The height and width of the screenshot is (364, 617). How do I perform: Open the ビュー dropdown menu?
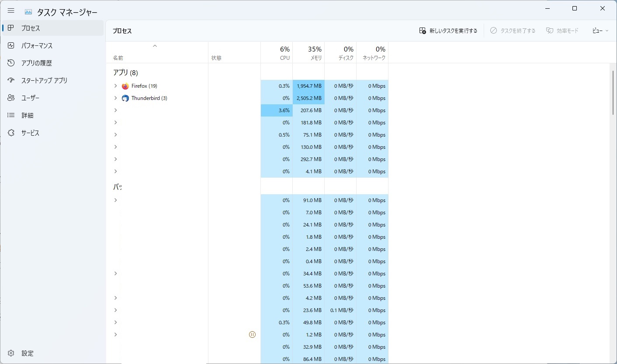click(600, 31)
